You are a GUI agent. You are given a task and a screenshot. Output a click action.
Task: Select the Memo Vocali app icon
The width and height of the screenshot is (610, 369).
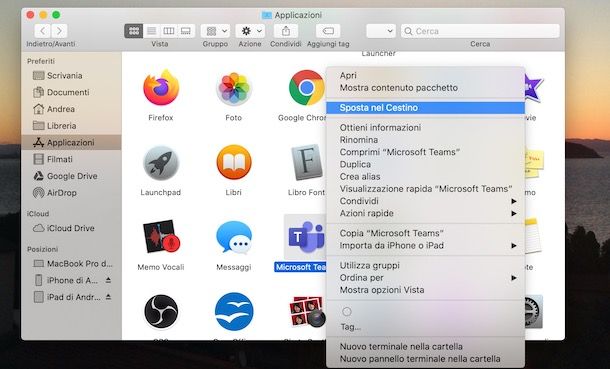[161, 237]
